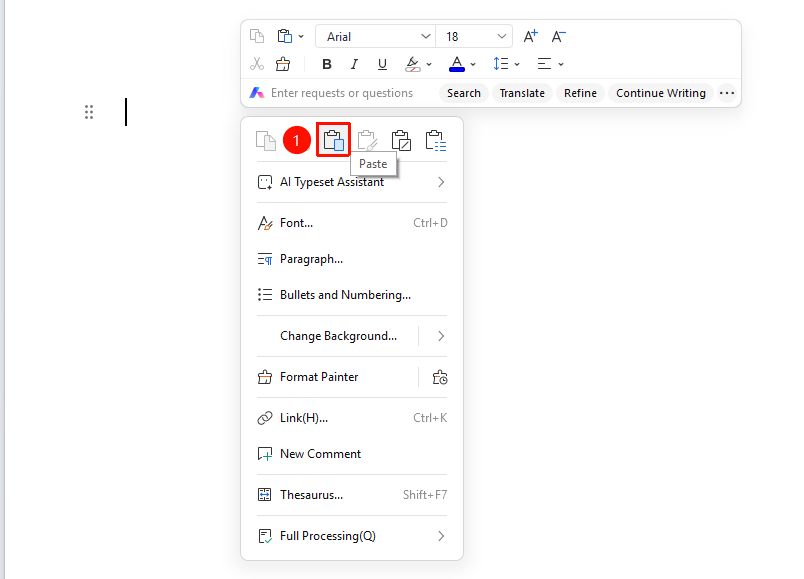Click the line spacing icon

(500, 64)
